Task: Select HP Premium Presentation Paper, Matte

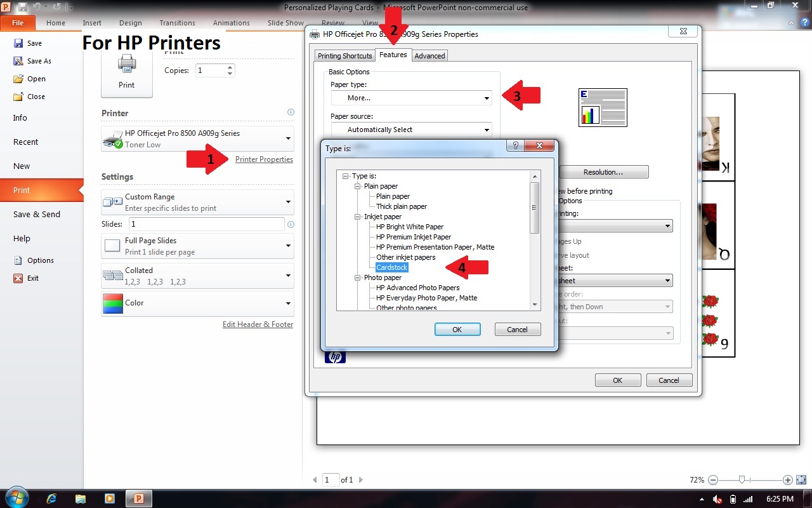Action: point(435,247)
